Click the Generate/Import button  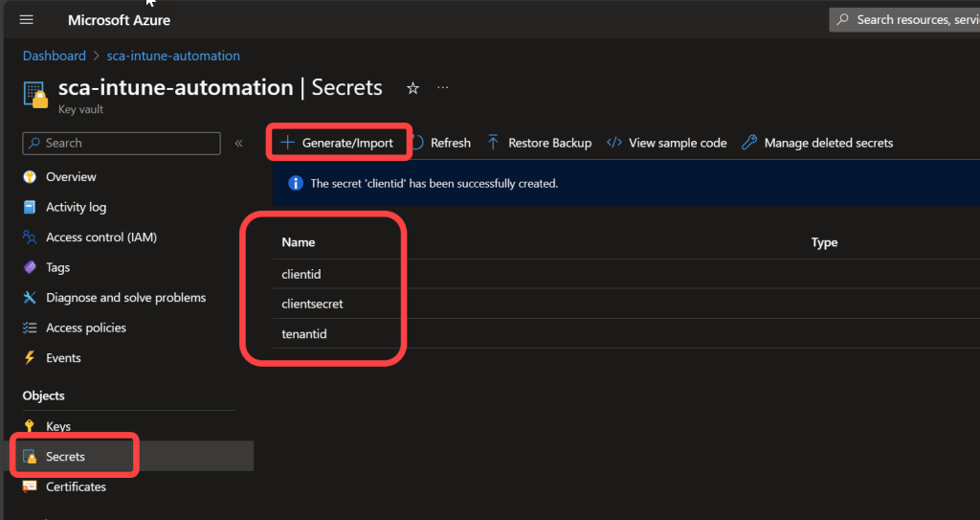[x=337, y=143]
